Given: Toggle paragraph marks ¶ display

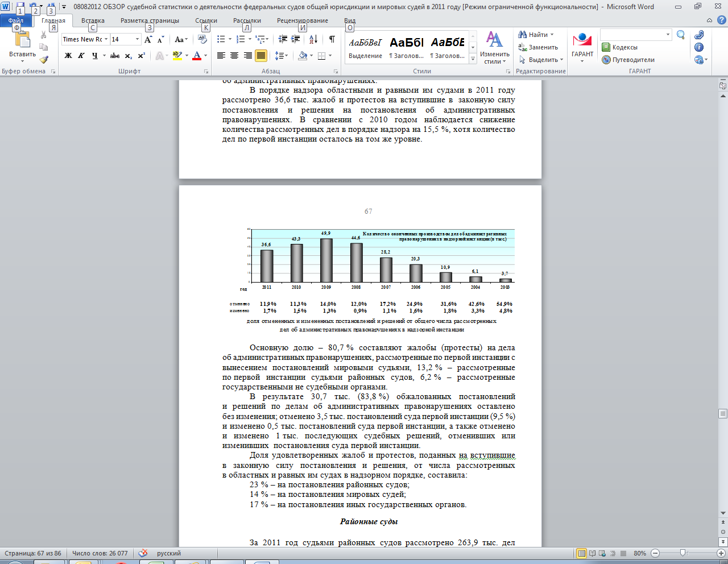Looking at the screenshot, I should click(x=332, y=39).
